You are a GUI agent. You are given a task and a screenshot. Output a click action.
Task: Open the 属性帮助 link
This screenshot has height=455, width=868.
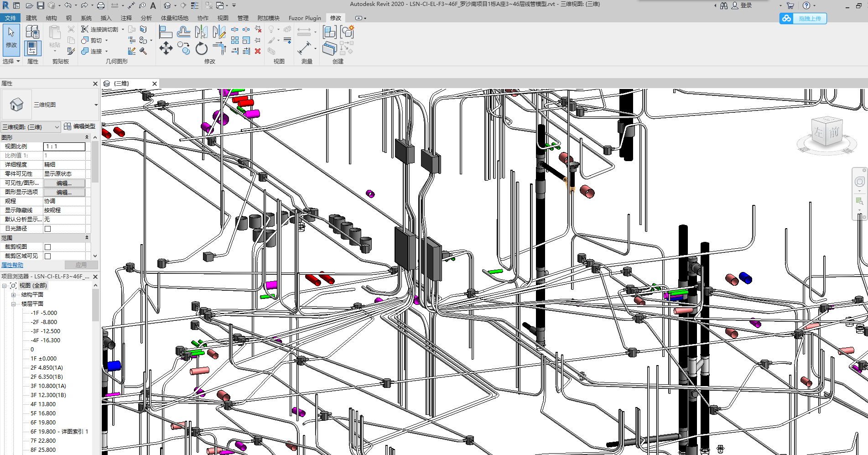click(12, 265)
